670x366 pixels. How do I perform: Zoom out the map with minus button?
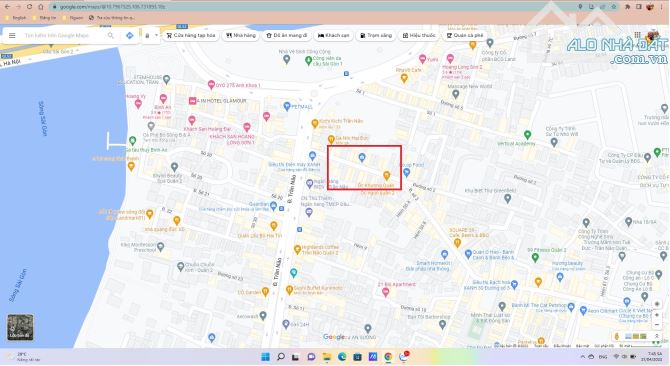pyautogui.click(x=657, y=325)
